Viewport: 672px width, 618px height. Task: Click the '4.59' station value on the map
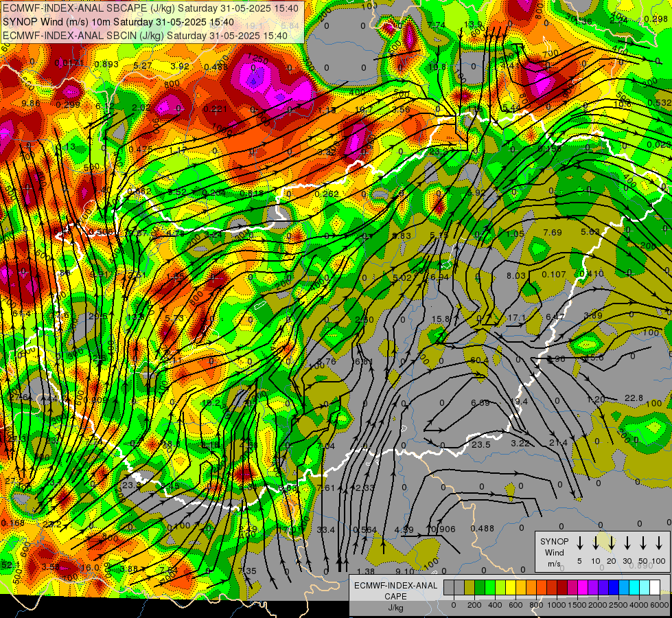[x=404, y=530]
